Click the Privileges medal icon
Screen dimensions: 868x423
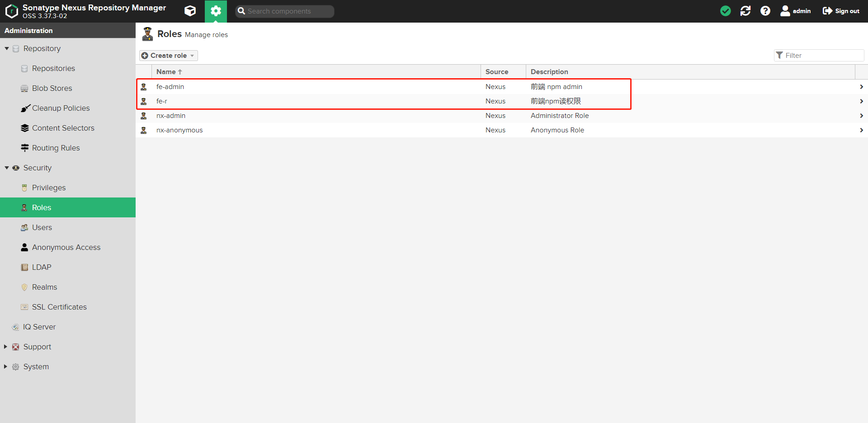tap(24, 188)
